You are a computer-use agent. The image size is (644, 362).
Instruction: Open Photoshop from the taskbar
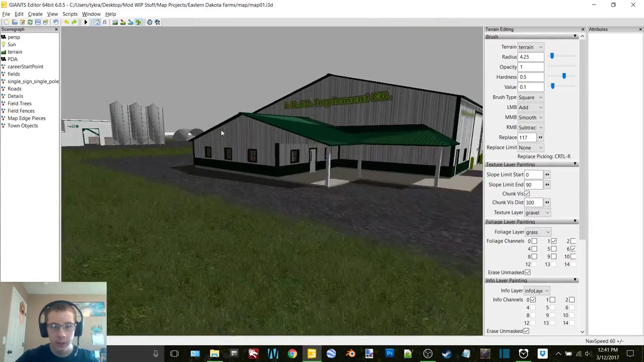(x=389, y=353)
